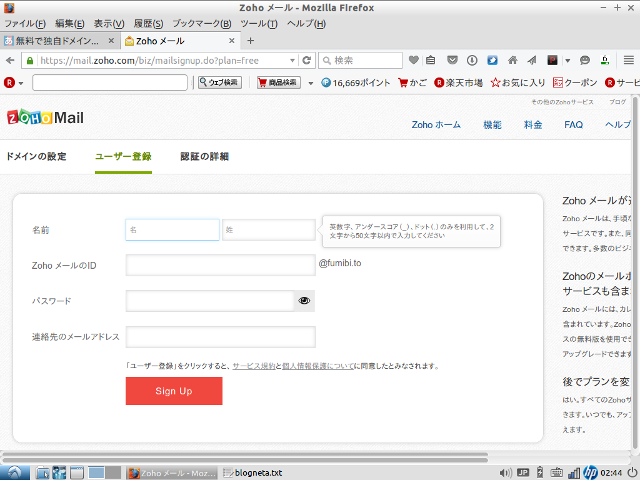Image resolution: width=640 pixels, height=480 pixels.
Task: Click the paper plane send icon
Action: pos(532,60)
